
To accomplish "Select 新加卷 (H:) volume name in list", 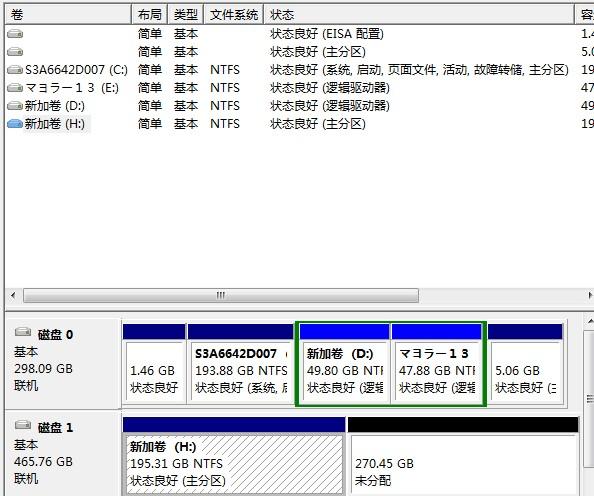I will tap(55, 124).
